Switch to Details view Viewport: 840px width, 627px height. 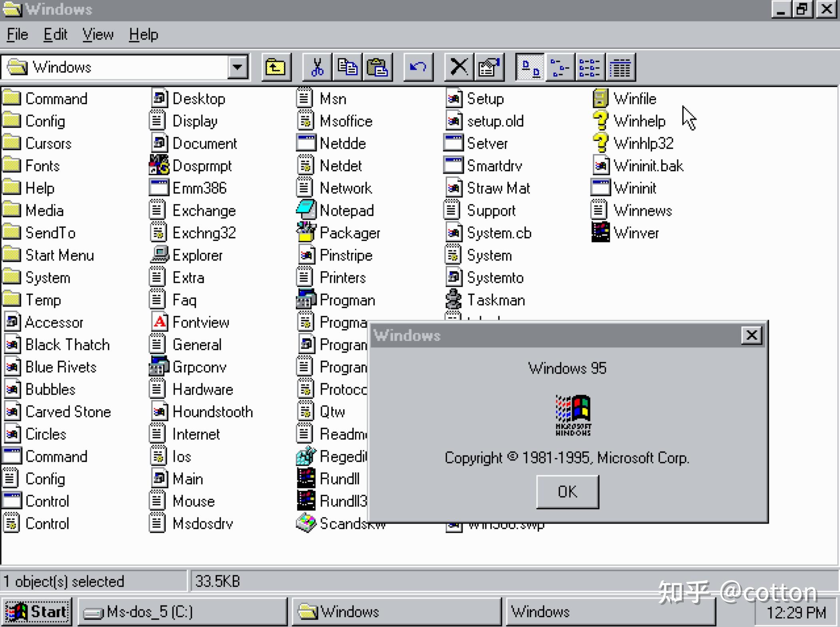click(x=620, y=67)
